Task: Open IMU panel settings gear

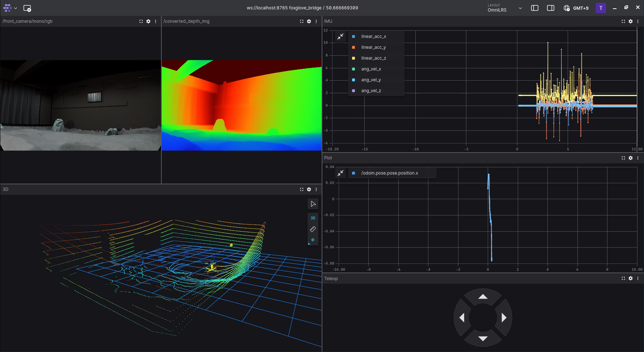Action: tap(631, 21)
